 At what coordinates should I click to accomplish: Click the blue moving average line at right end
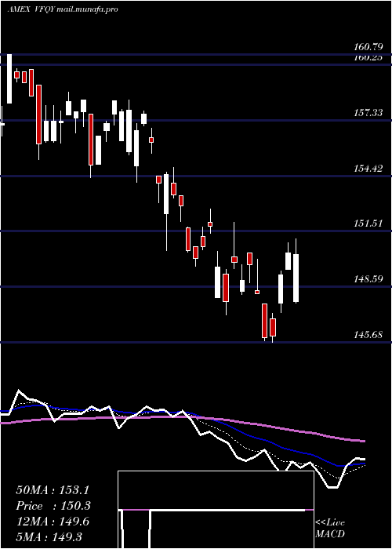pos(362,464)
